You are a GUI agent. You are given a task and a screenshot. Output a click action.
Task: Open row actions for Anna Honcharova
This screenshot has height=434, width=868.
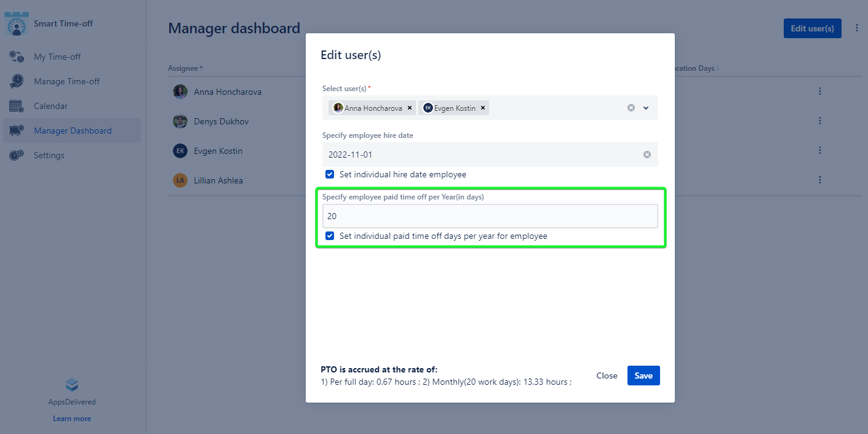click(819, 91)
